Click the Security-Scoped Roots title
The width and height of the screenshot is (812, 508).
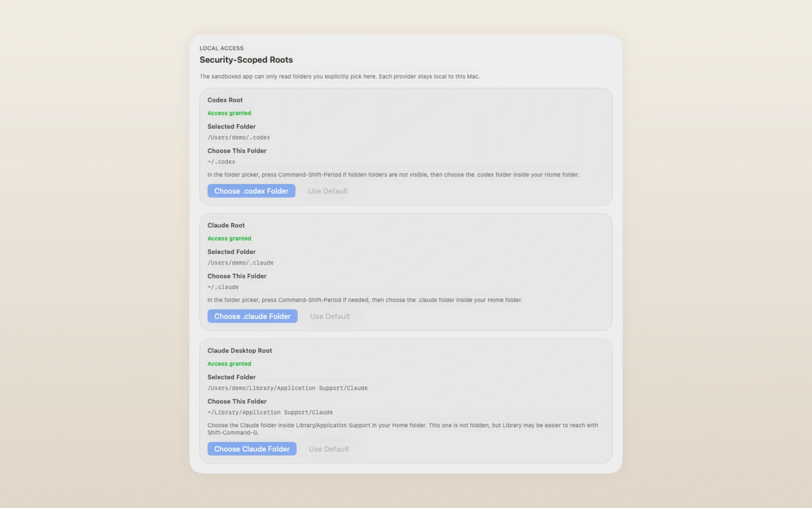(246, 60)
